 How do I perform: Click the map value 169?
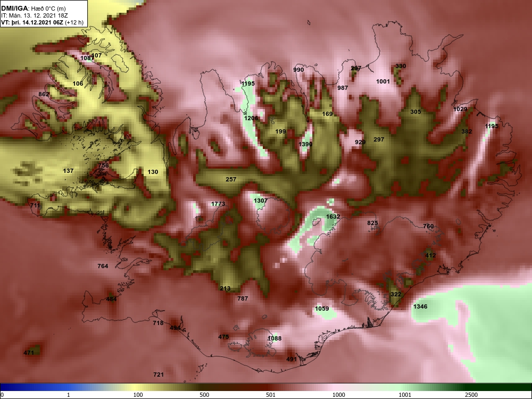[x=327, y=114]
